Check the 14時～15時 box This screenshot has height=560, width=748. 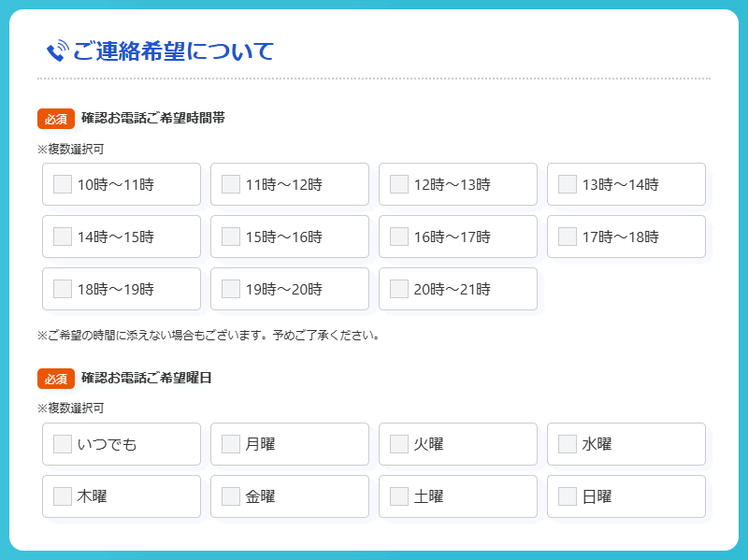(x=63, y=237)
